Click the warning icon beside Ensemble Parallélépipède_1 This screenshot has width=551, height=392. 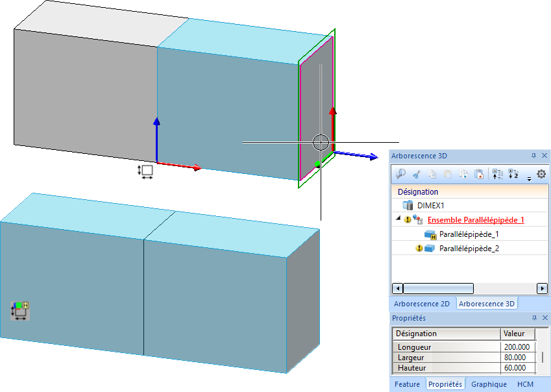coord(408,220)
